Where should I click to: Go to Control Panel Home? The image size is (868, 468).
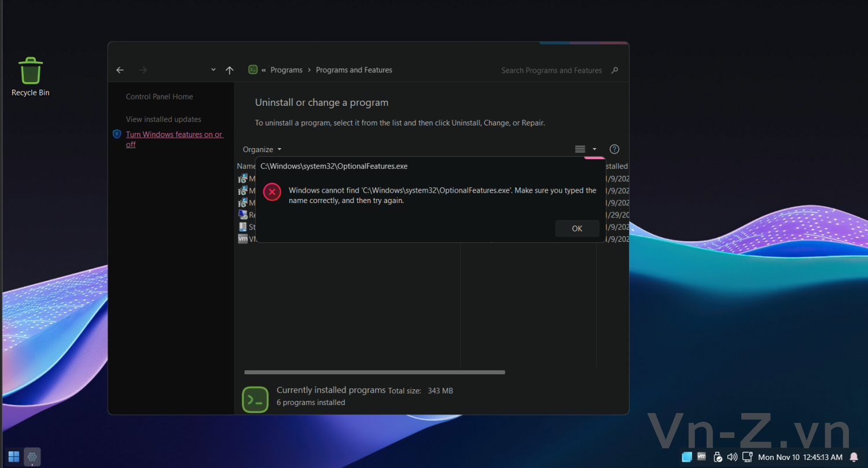pos(160,97)
